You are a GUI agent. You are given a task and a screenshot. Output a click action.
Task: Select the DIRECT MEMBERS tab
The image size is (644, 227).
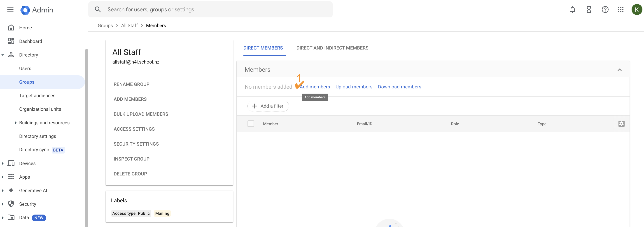[263, 48]
